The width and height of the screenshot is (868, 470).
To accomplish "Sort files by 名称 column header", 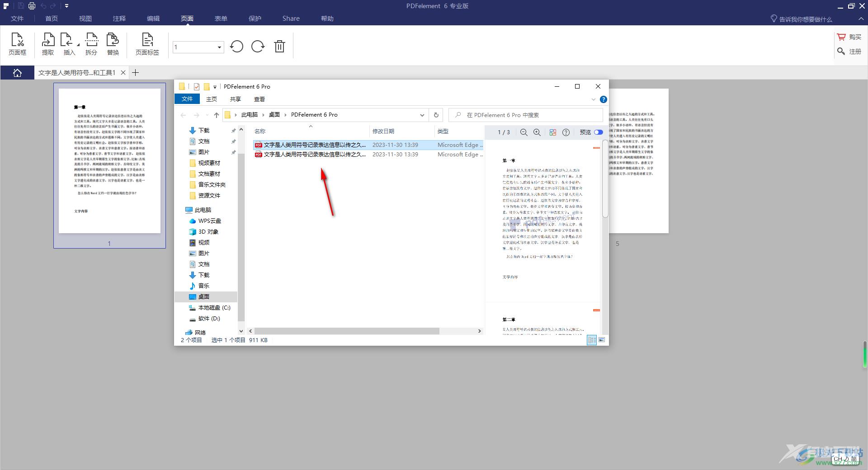I will pyautogui.click(x=310, y=131).
